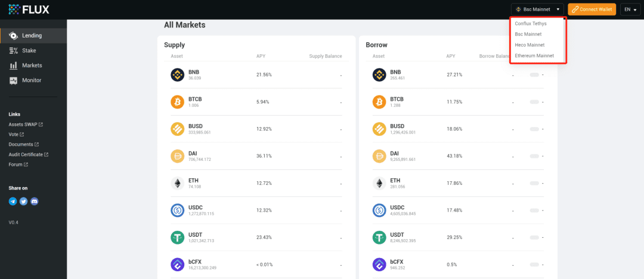644x279 pixels.
Task: Select Ethereum Mainnet network option
Action: pyautogui.click(x=534, y=55)
